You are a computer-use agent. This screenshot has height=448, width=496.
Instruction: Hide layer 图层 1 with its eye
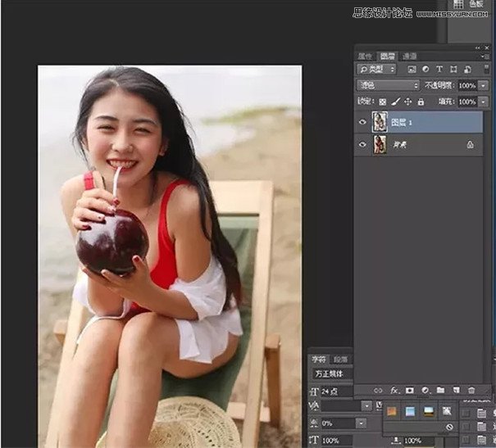(x=362, y=122)
